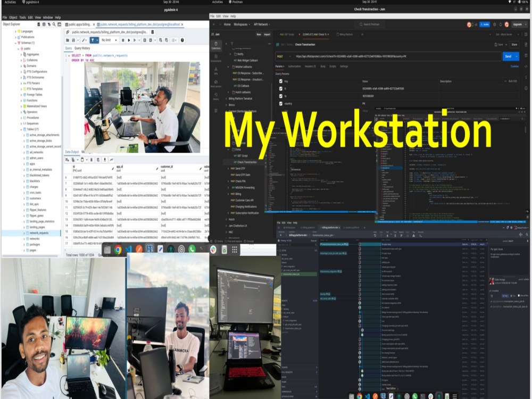Image resolution: width=532 pixels, height=399 pixels.
Task: Open the Send button dropdown arrow
Action: (x=517, y=56)
